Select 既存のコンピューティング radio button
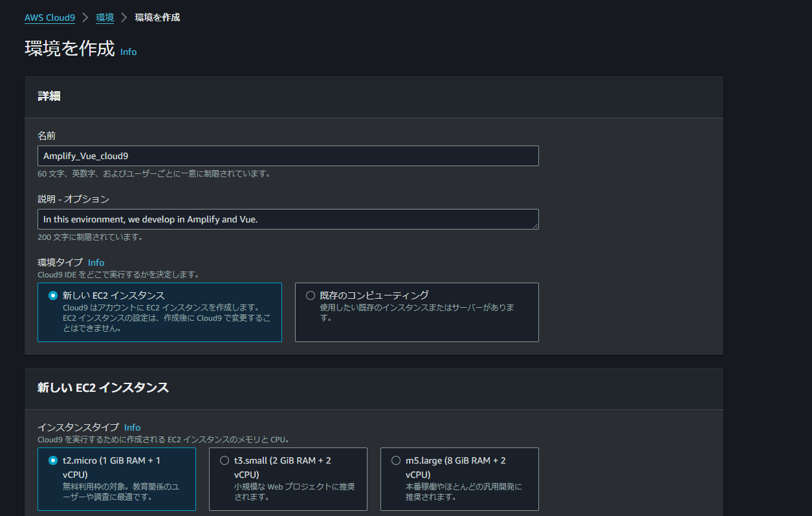The width and height of the screenshot is (812, 516). point(311,296)
